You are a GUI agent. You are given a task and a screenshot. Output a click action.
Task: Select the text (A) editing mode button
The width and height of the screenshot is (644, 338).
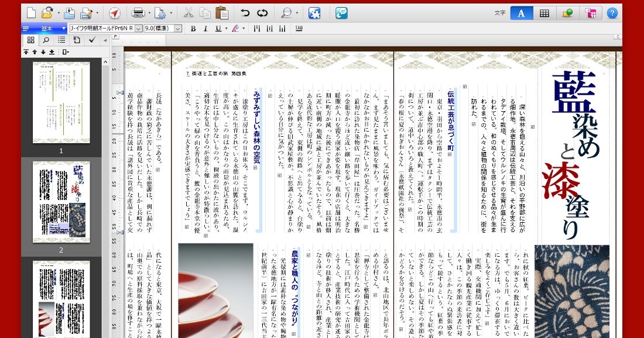521,13
